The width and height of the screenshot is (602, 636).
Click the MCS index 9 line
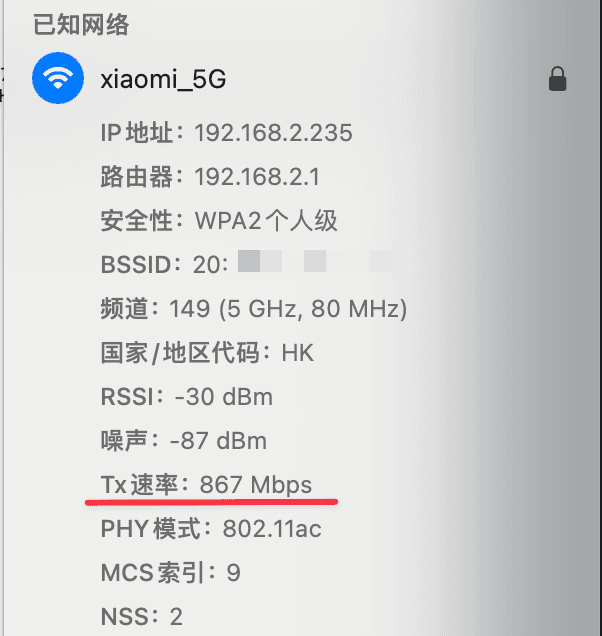[170, 573]
